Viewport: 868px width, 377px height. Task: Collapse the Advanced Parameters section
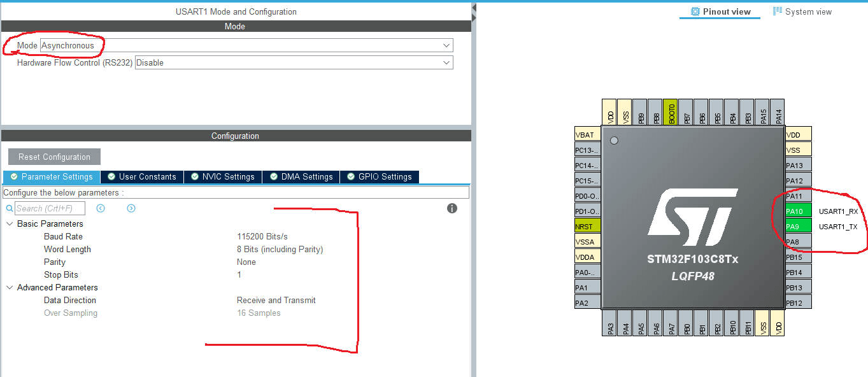click(x=10, y=288)
